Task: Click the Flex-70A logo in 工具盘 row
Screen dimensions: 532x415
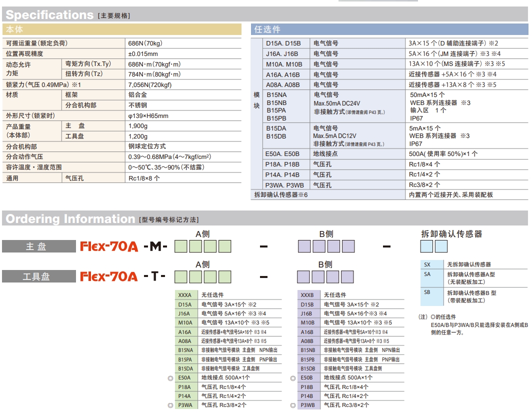Action: coord(109,276)
